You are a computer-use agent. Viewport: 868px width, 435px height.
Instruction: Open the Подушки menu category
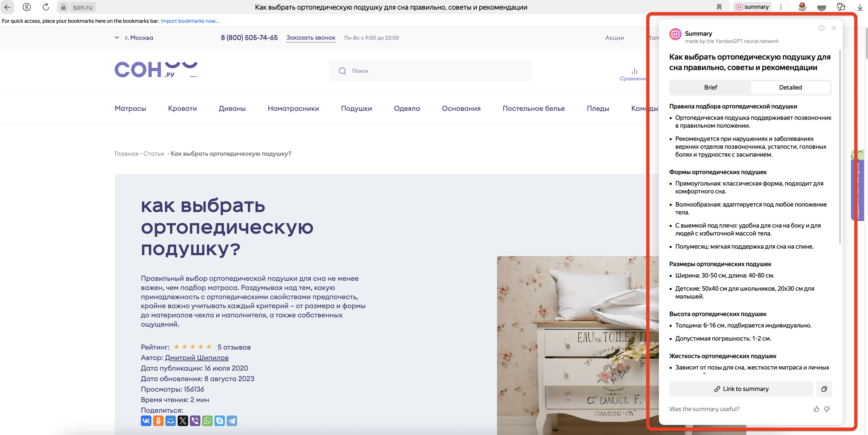pyautogui.click(x=356, y=109)
